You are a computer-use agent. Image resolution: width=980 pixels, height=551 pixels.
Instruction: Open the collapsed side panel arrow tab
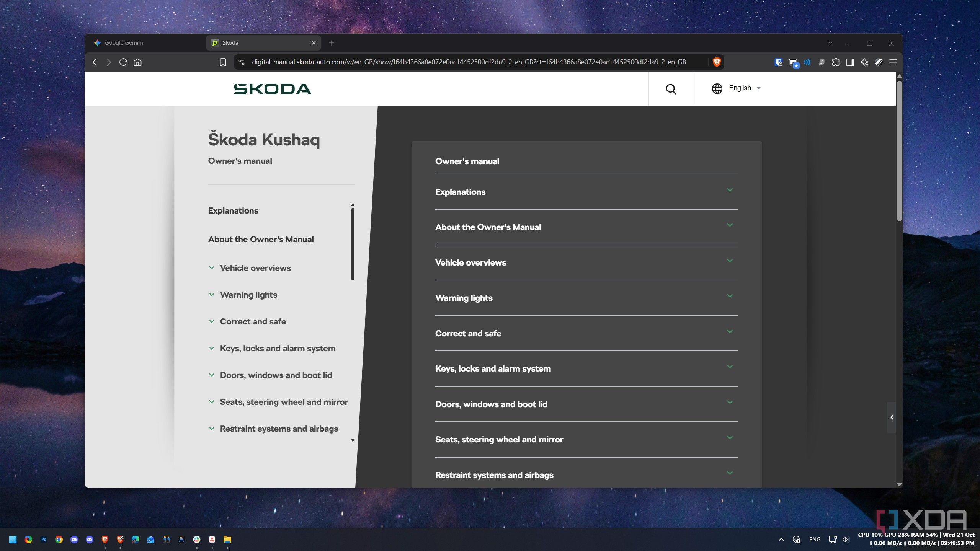(892, 417)
